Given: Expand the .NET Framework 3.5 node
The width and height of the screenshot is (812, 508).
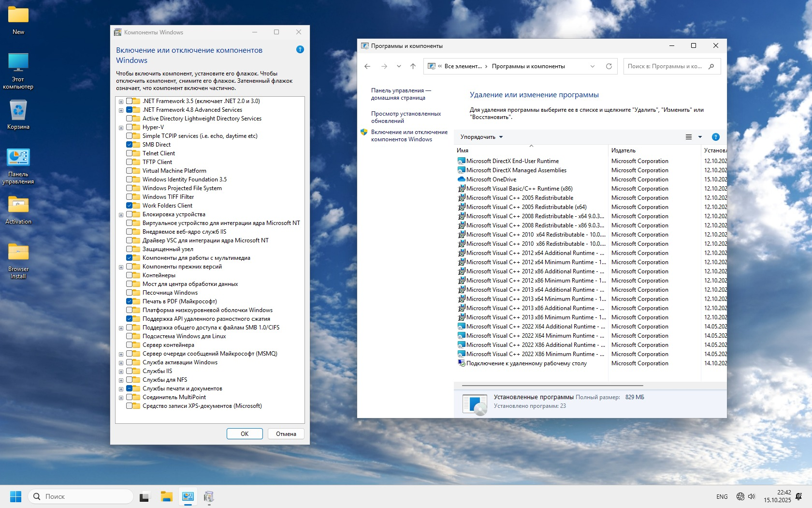Looking at the screenshot, I should click(x=121, y=102).
